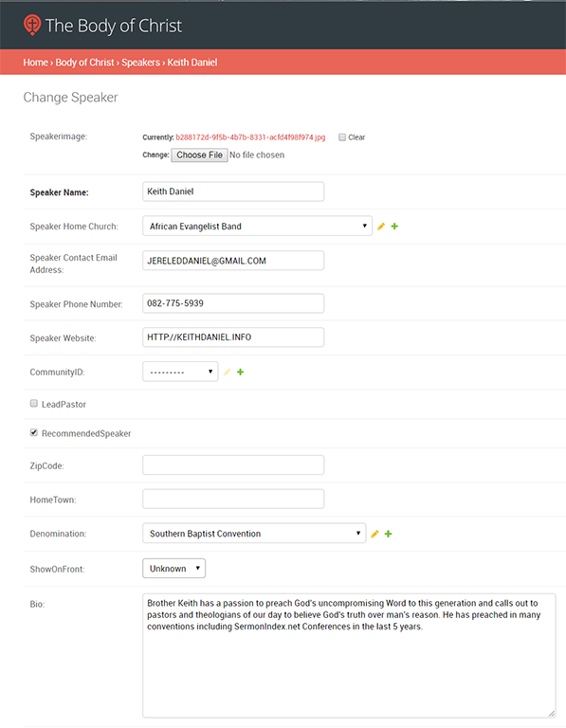Enable the LeadPastor checkbox
Viewport: 566px width, 728px height.
coord(34,404)
